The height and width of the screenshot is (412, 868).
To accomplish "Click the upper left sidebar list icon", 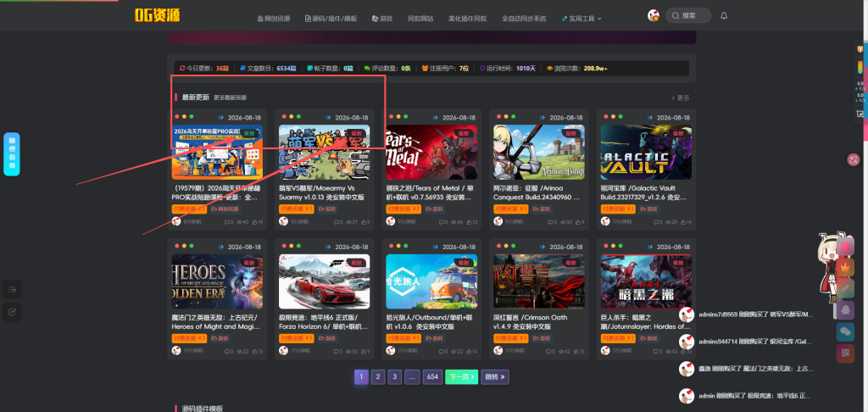I will [12, 289].
